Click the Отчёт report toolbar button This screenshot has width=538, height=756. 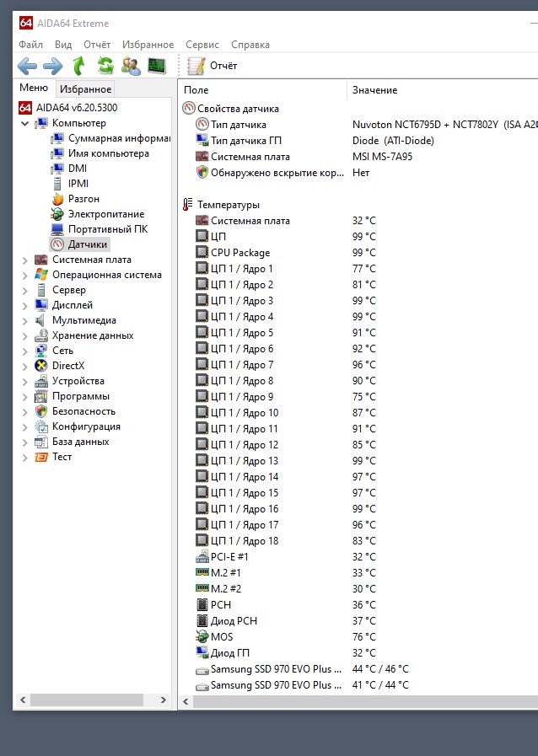point(213,66)
